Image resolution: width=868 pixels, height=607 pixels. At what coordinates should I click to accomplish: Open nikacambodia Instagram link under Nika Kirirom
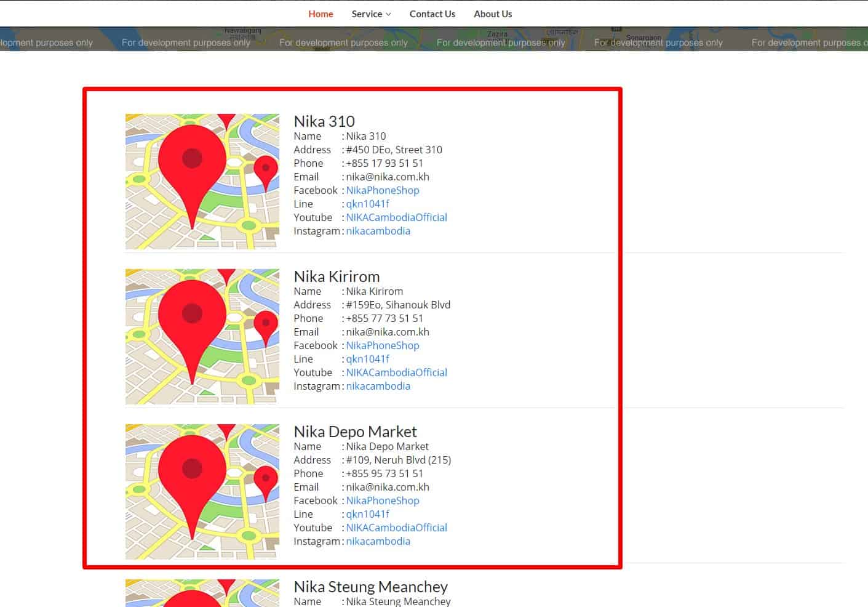pos(378,386)
